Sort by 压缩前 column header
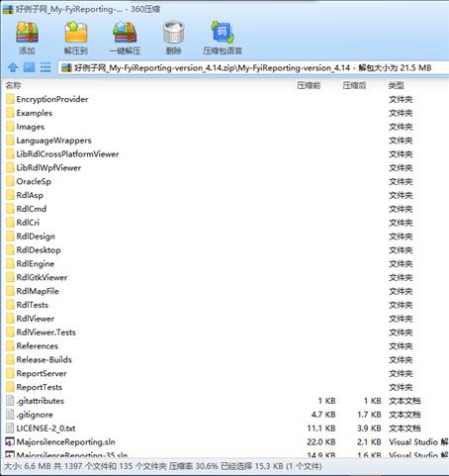Screen dimensions: 449x476 click(x=309, y=85)
